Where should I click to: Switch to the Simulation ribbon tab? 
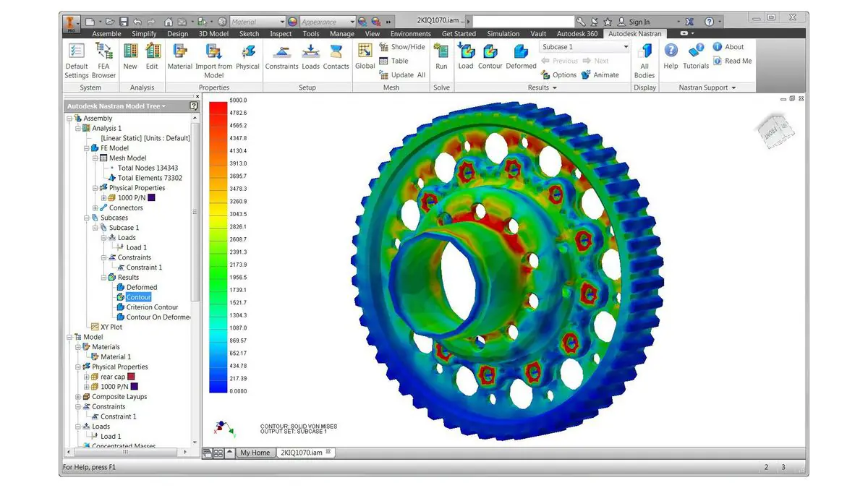point(503,33)
